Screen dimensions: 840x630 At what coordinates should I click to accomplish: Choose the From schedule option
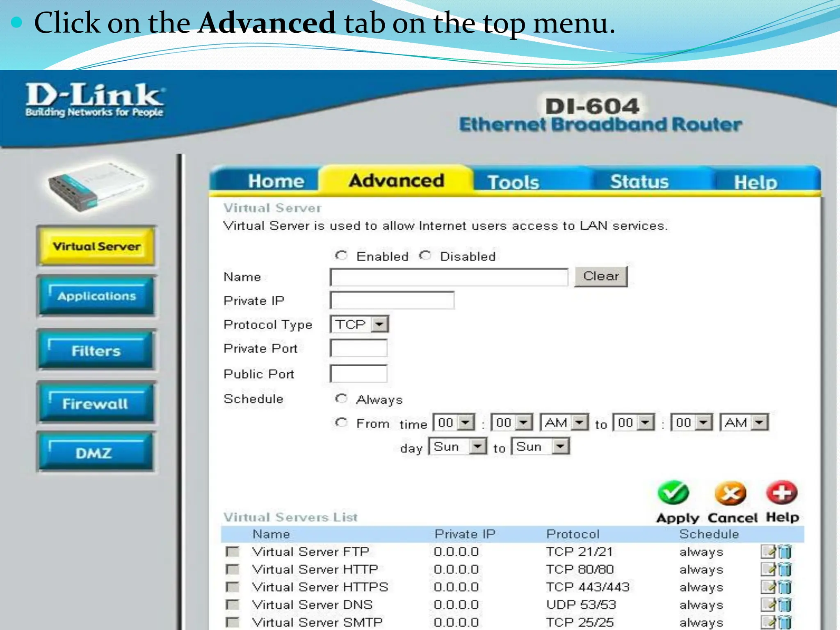tap(341, 422)
